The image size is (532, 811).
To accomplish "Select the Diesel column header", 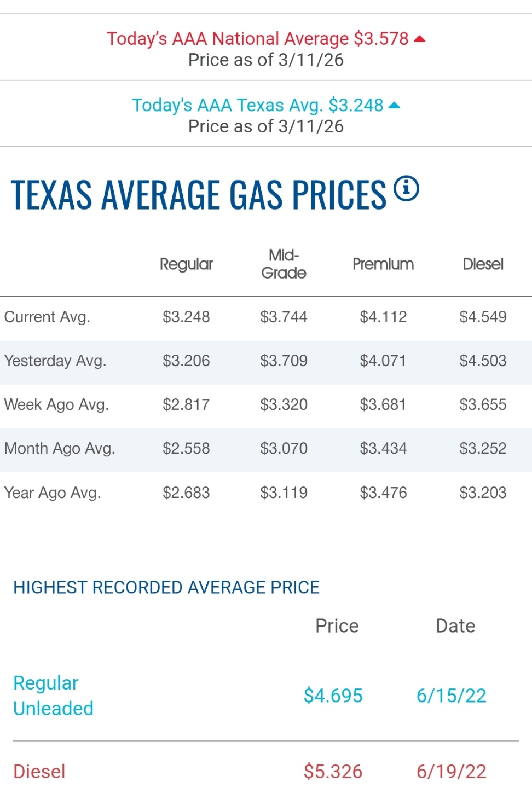I will click(483, 264).
